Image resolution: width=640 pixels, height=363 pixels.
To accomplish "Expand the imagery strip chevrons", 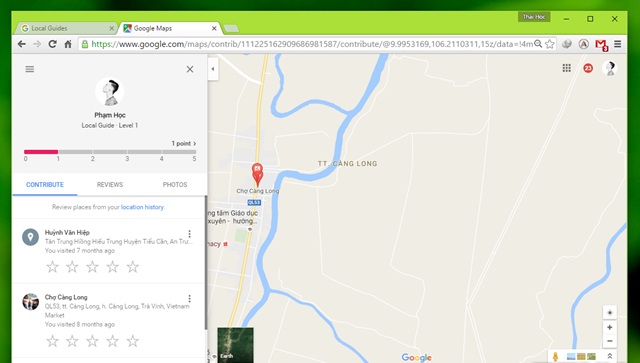I will pos(609,356).
